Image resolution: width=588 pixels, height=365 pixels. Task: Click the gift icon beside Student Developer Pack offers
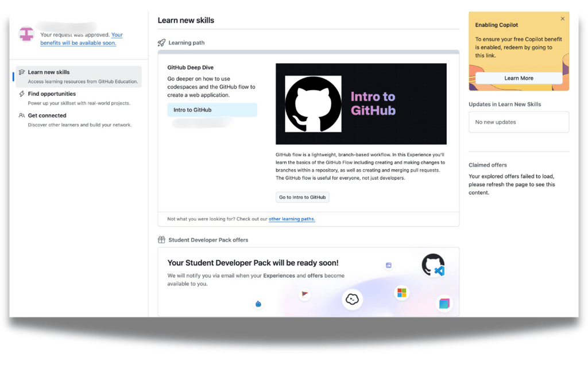161,239
